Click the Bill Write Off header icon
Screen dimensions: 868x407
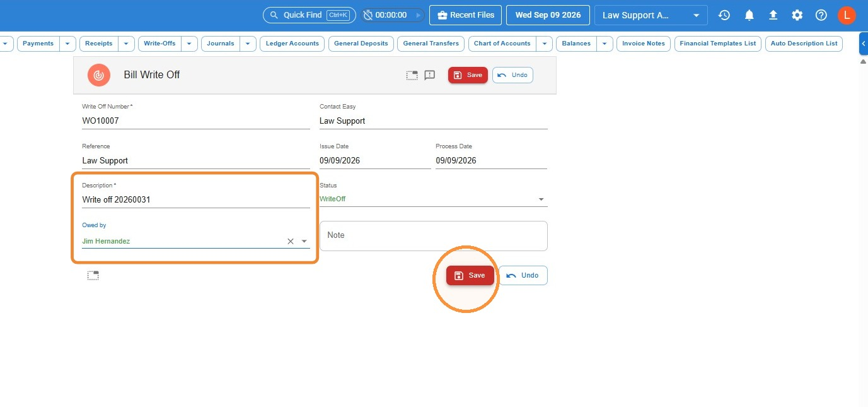tap(98, 75)
